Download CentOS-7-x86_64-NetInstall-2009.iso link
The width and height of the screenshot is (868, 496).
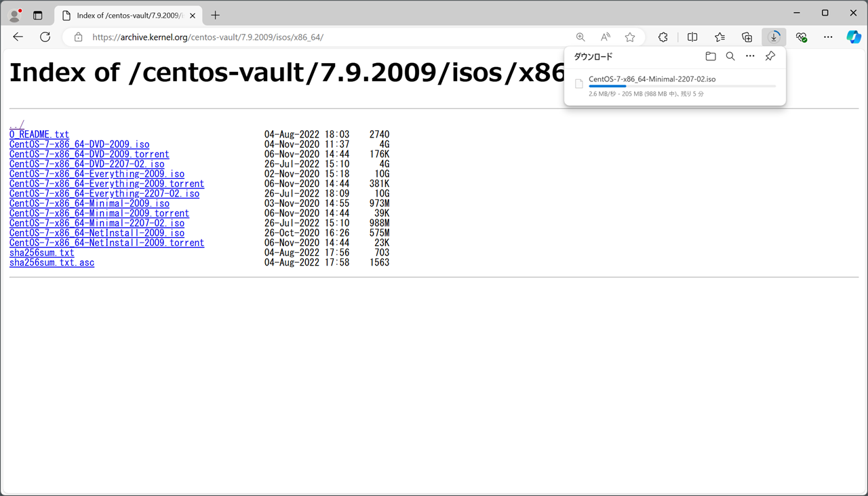pos(97,233)
